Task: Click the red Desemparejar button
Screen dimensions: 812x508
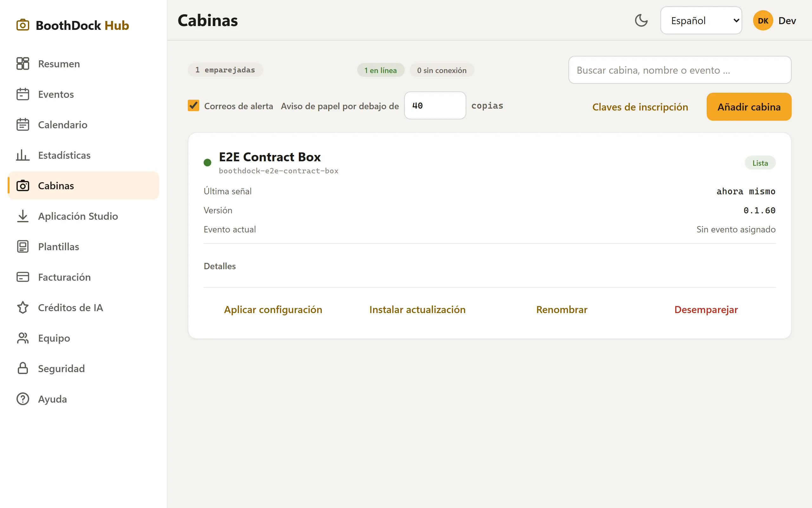Action: pyautogui.click(x=706, y=310)
